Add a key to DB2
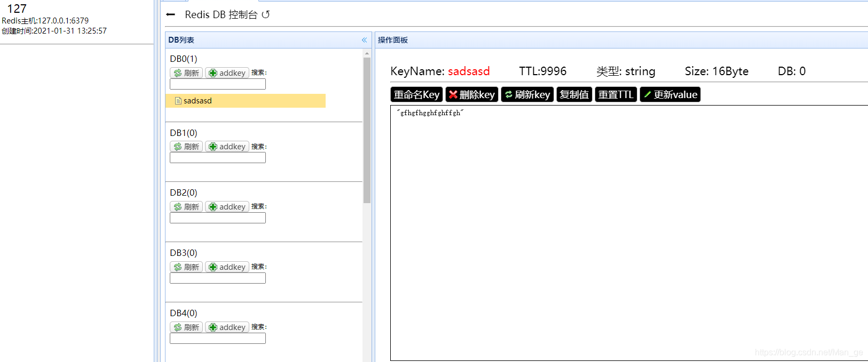The height and width of the screenshot is (362, 868). point(227,207)
